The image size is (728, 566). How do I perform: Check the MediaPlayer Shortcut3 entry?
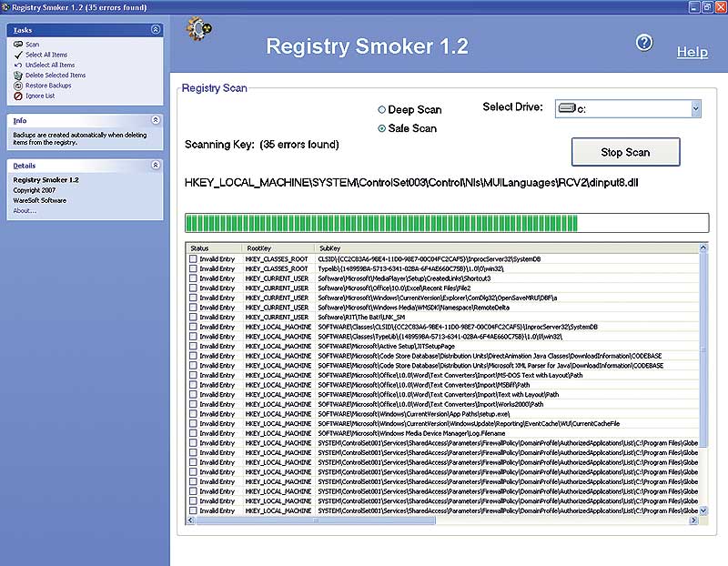(193, 278)
